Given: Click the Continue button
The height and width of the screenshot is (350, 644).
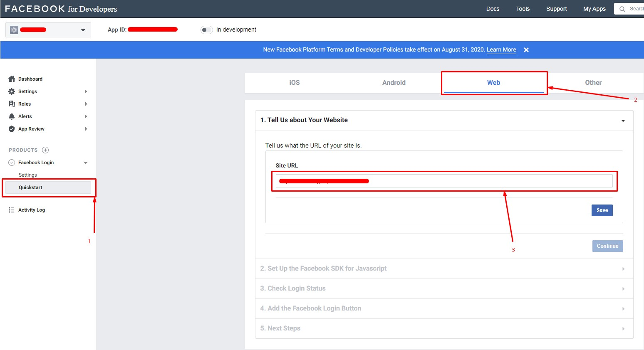Looking at the screenshot, I should (x=607, y=246).
